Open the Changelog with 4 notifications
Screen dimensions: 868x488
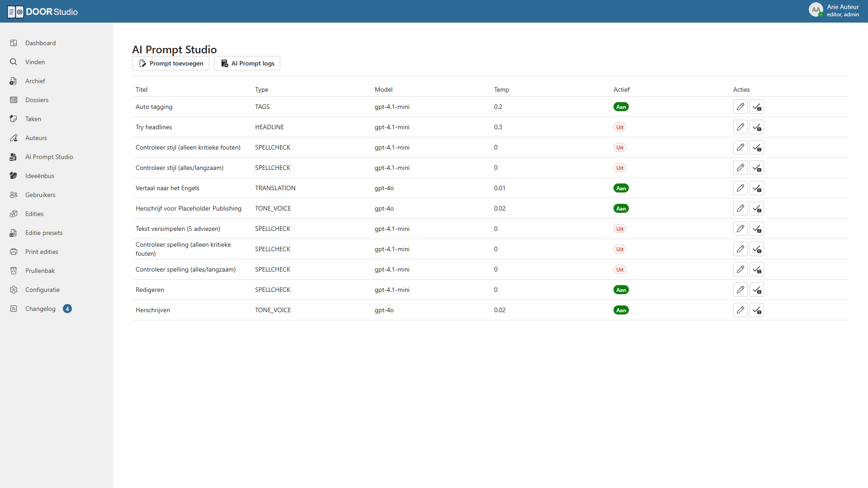pos(40,309)
